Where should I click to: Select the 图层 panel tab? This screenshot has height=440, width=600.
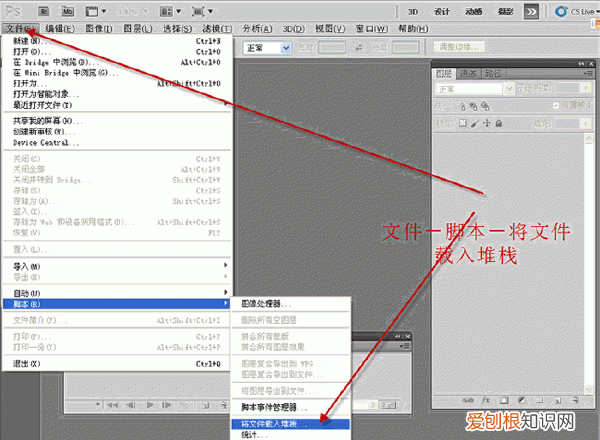tap(444, 73)
